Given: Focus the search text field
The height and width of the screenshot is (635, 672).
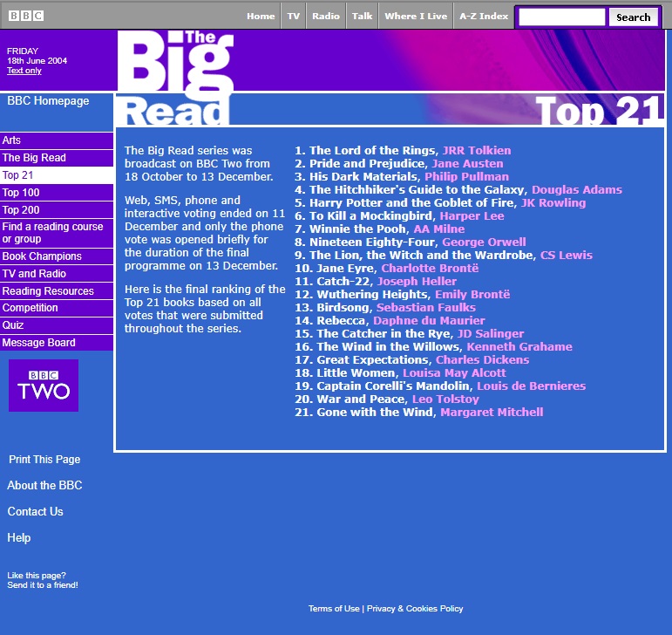Looking at the screenshot, I should click(x=562, y=17).
